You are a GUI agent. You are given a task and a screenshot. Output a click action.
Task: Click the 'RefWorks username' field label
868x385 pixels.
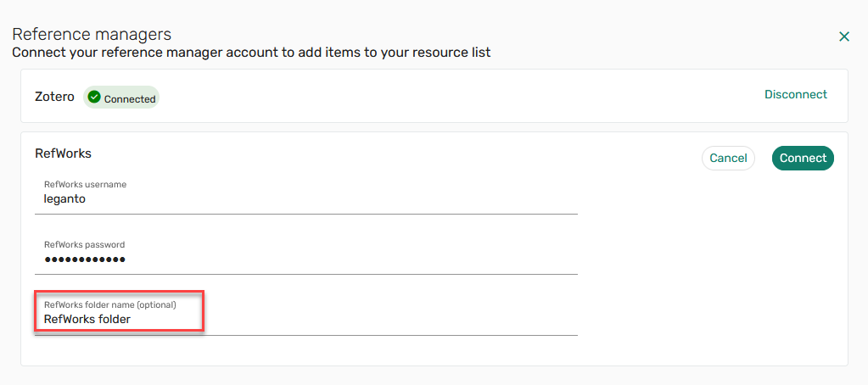click(x=85, y=184)
